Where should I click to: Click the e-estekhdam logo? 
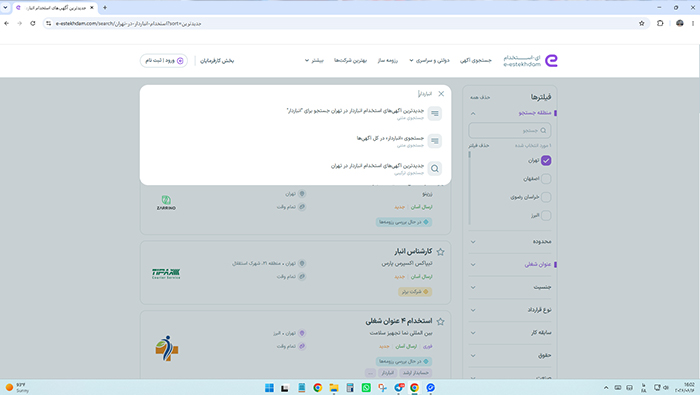(530, 61)
